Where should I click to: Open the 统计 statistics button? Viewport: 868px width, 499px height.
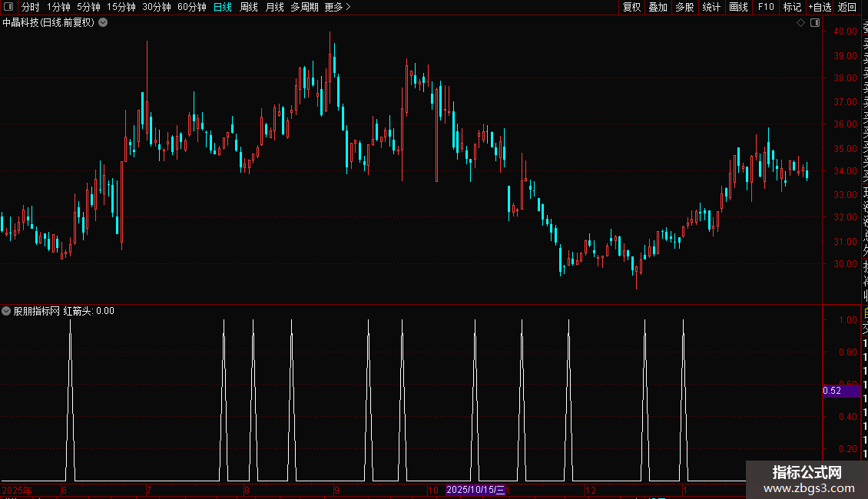pos(711,7)
